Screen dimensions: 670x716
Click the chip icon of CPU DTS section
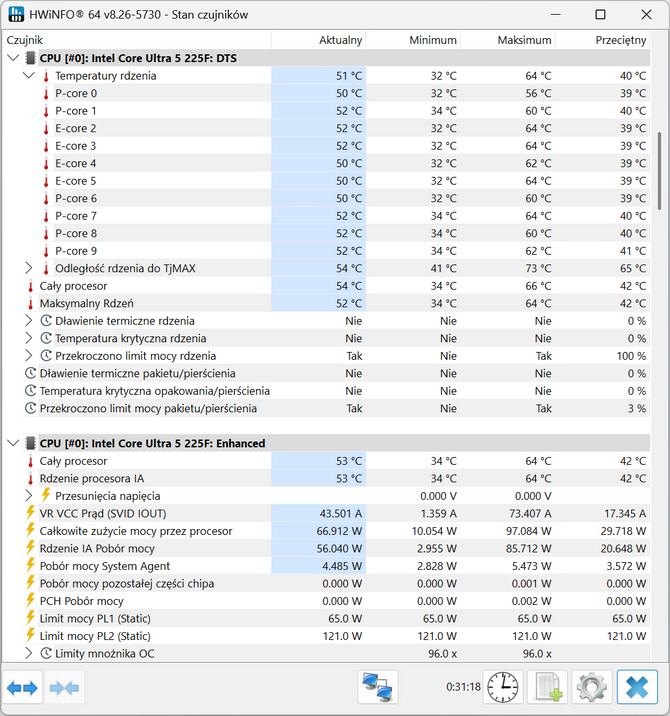31,58
